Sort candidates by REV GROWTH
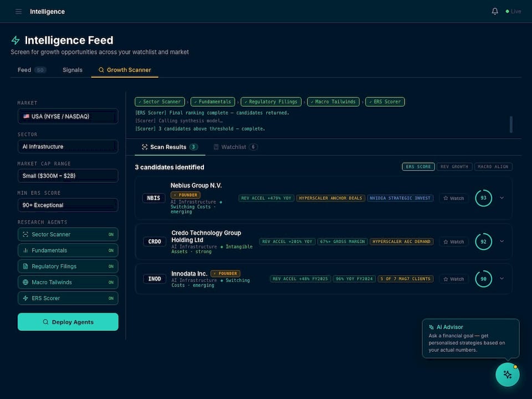The image size is (532, 399). 454,166
